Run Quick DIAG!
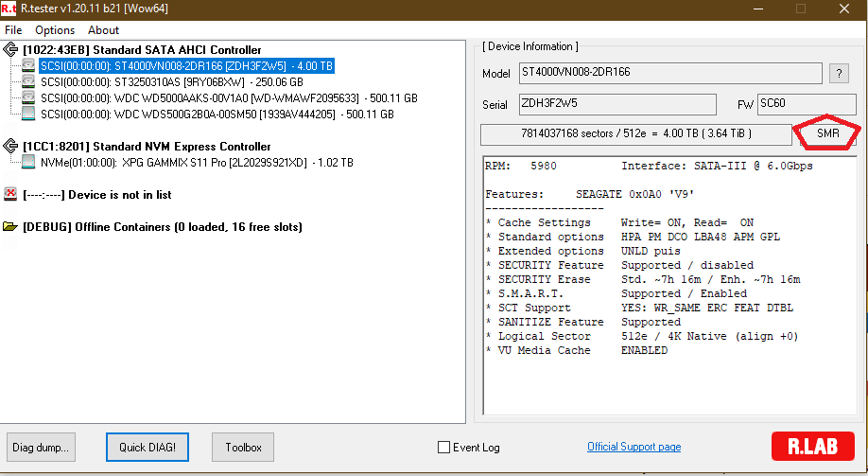Image resolution: width=868 pixels, height=476 pixels. pos(148,448)
